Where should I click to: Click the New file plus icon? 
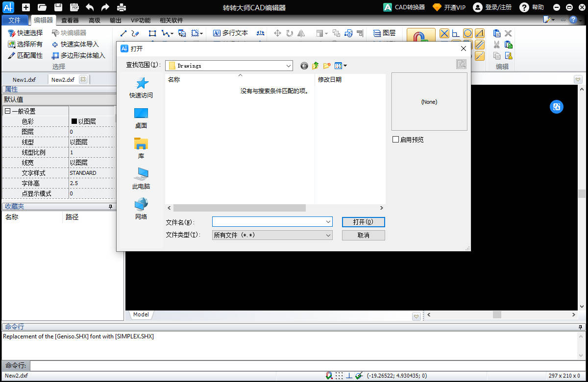(x=26, y=7)
